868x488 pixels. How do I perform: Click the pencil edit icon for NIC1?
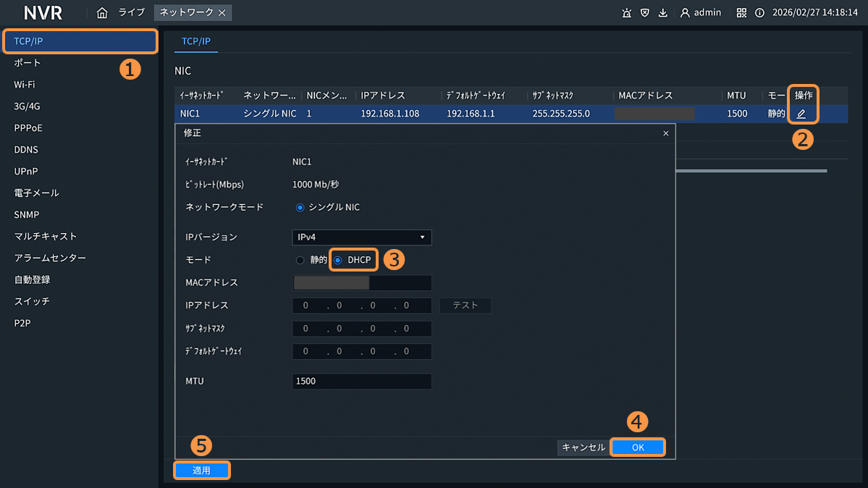[801, 114]
